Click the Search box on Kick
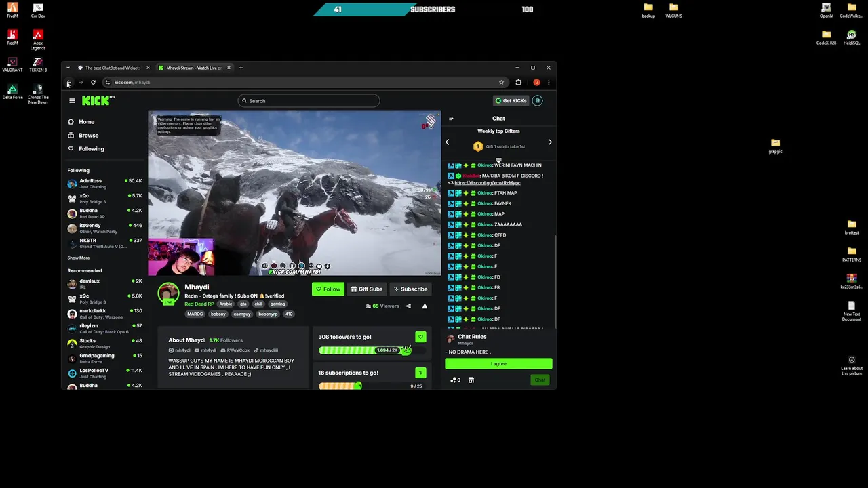Image resolution: width=868 pixels, height=488 pixels. point(309,101)
